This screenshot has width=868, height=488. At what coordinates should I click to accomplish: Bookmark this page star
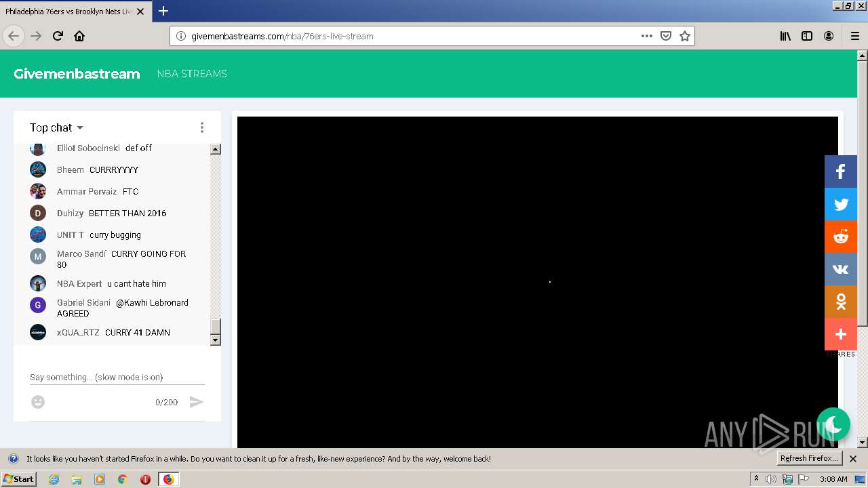[685, 36]
